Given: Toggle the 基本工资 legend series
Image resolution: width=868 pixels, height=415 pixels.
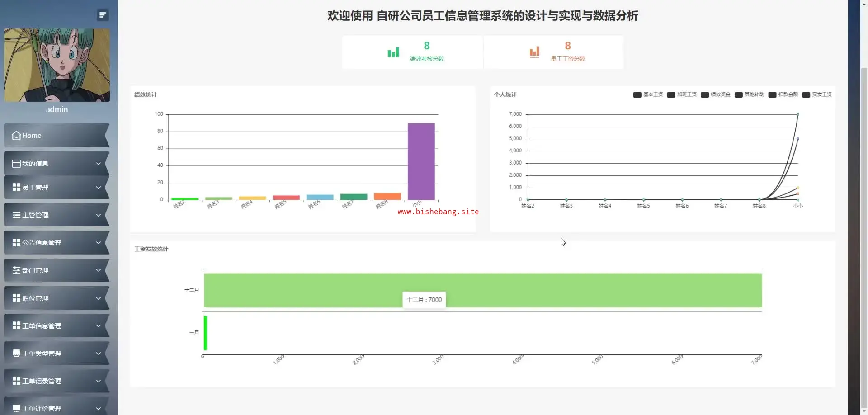Looking at the screenshot, I should (648, 94).
